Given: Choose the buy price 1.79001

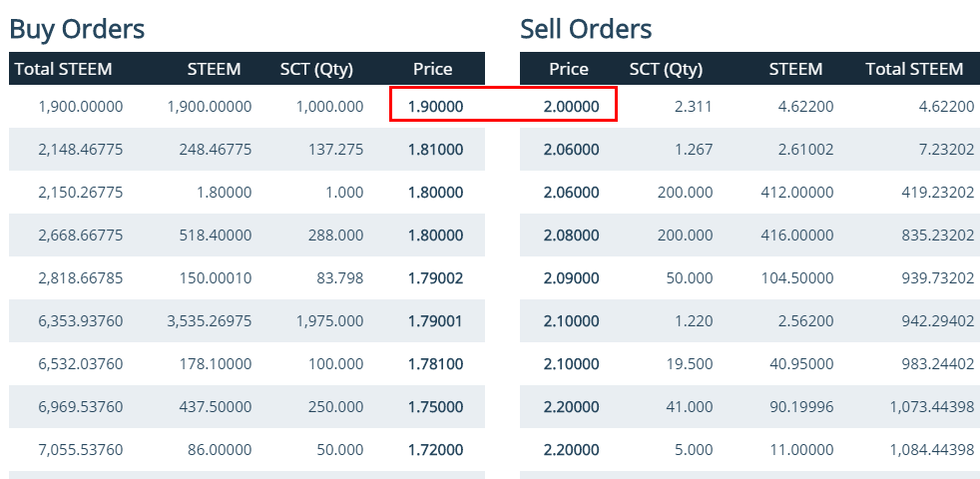Looking at the screenshot, I should [436, 320].
